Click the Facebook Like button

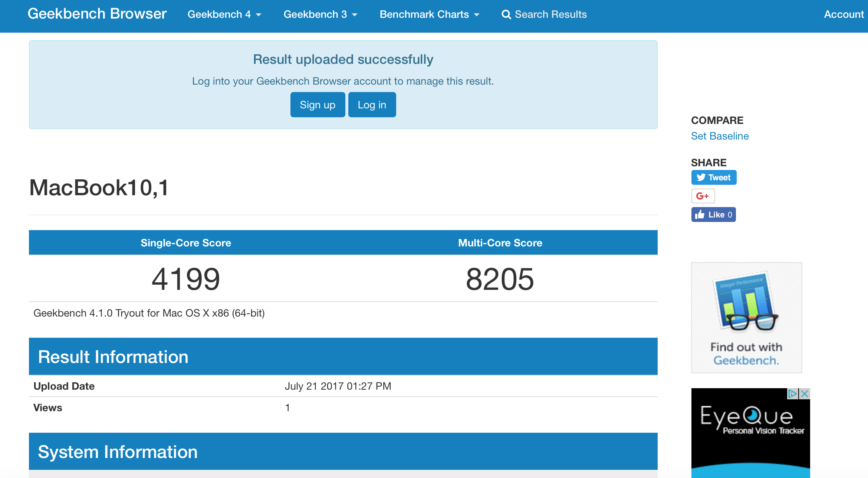tap(713, 215)
